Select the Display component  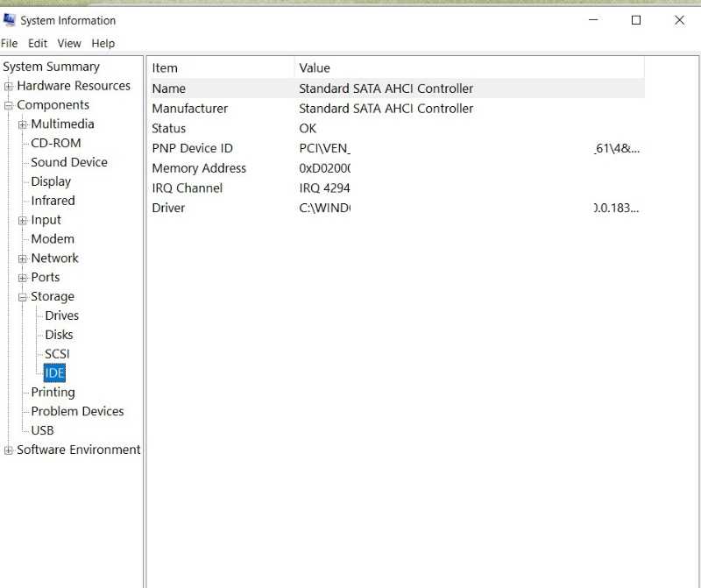pyautogui.click(x=50, y=181)
